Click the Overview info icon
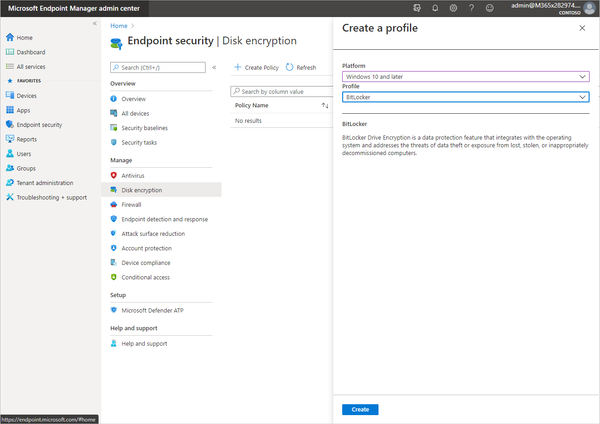Image resolution: width=600 pixels, height=424 pixels. click(x=114, y=99)
